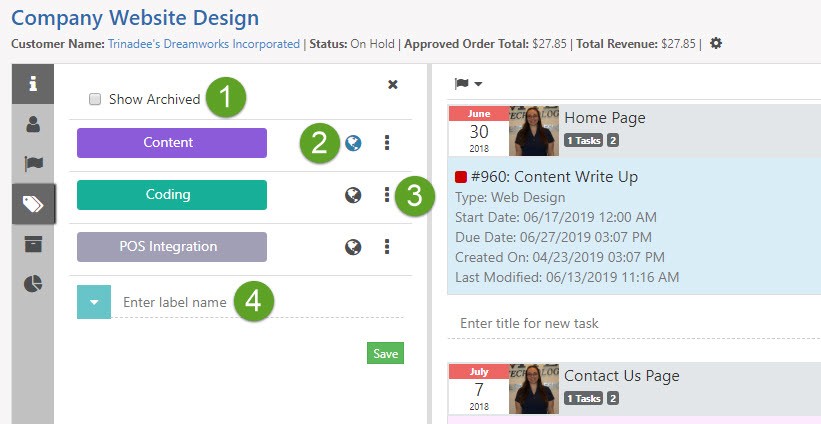Toggle globe icon for POS Integration label
Screen dimensions: 821x424
353,246
